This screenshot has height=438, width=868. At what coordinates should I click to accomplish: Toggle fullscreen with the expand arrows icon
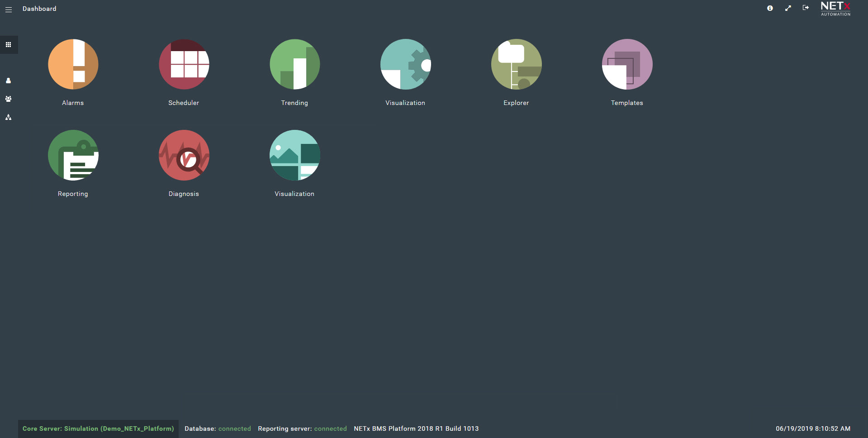pyautogui.click(x=788, y=8)
